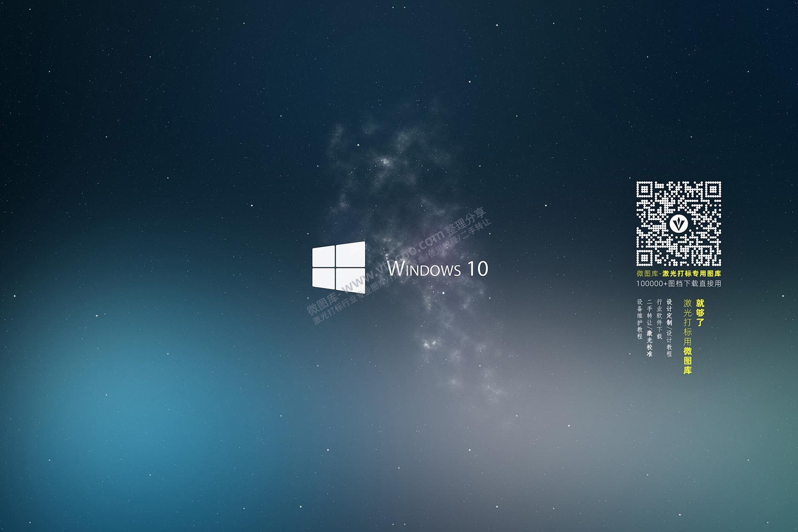Select the vertical "二手转让/激光校准" text
The width and height of the screenshot is (798, 532).
[650, 327]
